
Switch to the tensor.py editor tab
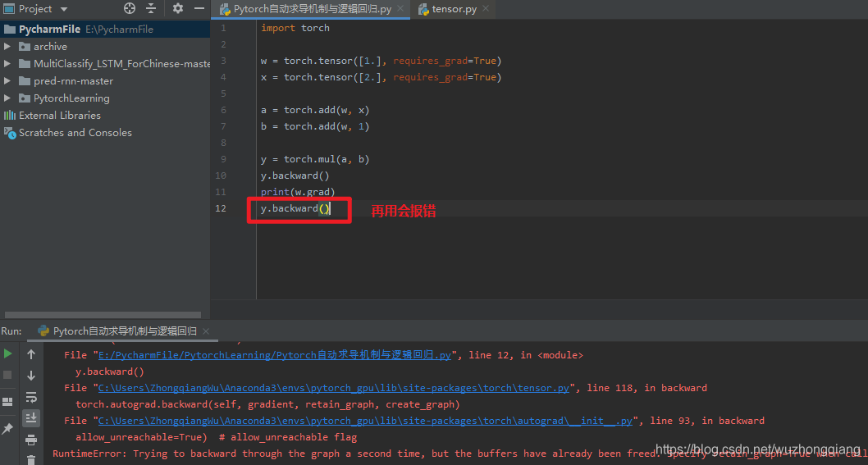454,9
